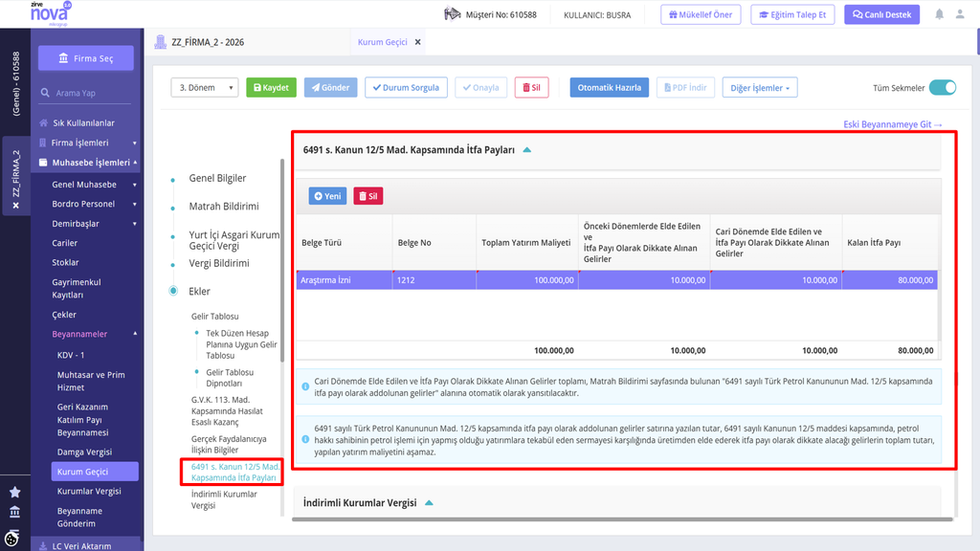Viewport: 980px width, 551px height.
Task: Click the Arama Yap search field
Action: coord(86,93)
